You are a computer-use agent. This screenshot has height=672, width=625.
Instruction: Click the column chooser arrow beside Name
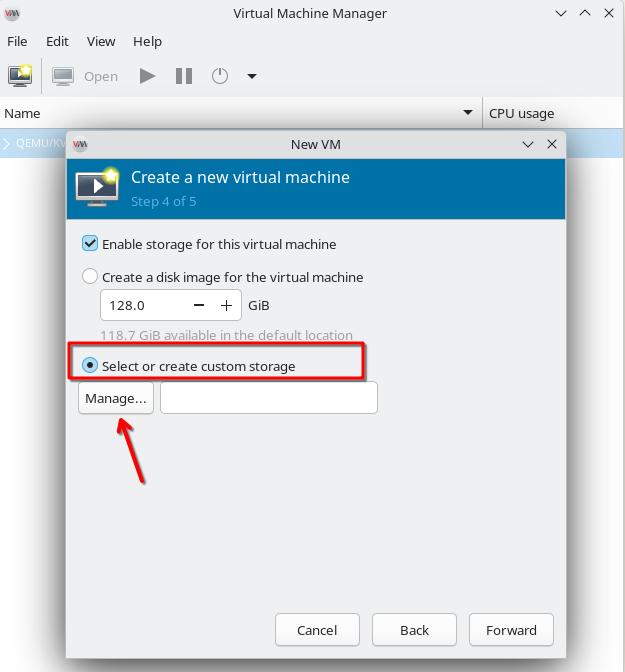[x=468, y=113]
